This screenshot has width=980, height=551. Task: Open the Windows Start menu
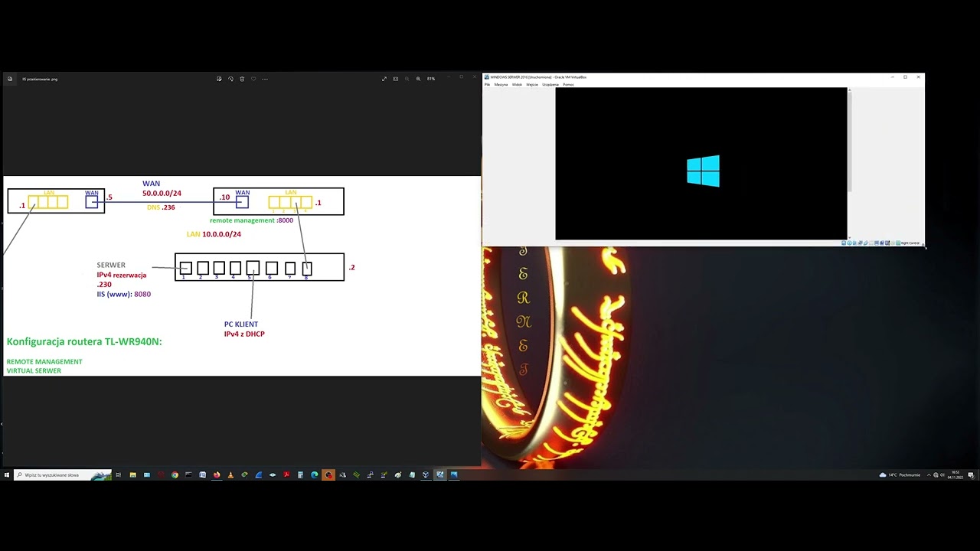6,474
